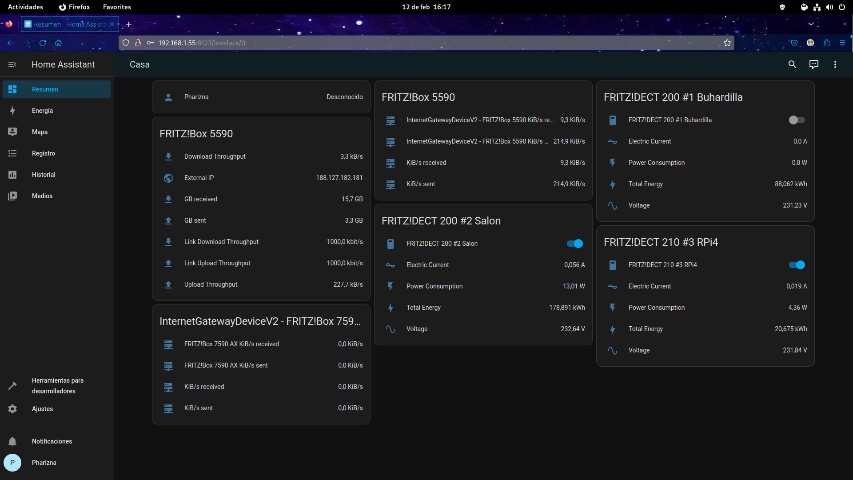Viewport: 853px width, 480px height.
Task: Open the three-dot dashboard menu
Action: 835,64
